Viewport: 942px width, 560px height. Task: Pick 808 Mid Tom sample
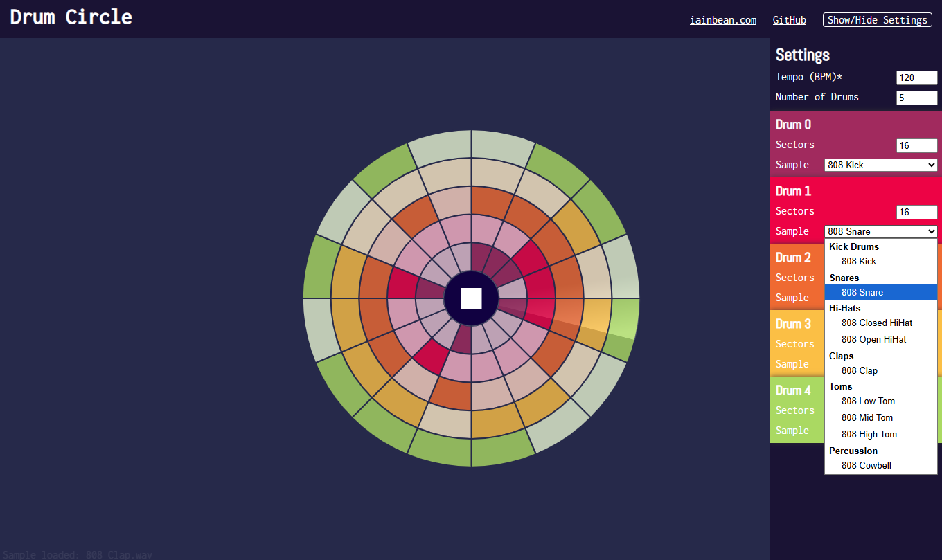coord(867,417)
